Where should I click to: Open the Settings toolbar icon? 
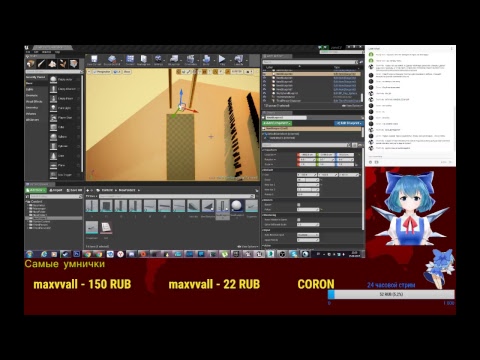click(x=158, y=60)
